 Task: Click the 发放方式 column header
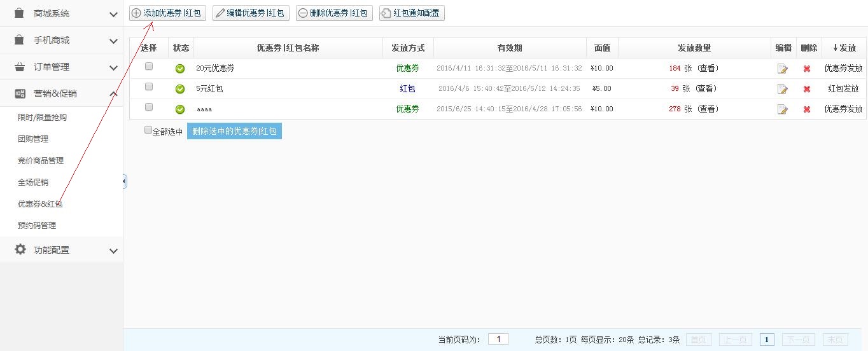point(408,48)
